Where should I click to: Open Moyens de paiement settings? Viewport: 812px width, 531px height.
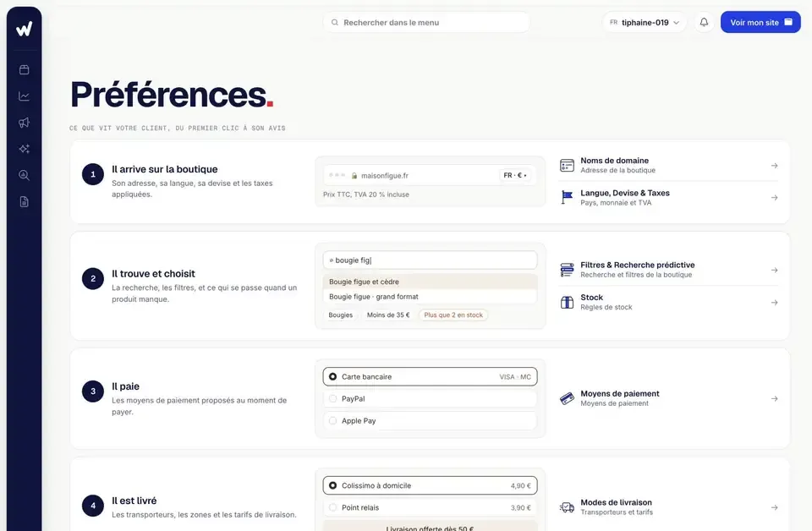[668, 398]
